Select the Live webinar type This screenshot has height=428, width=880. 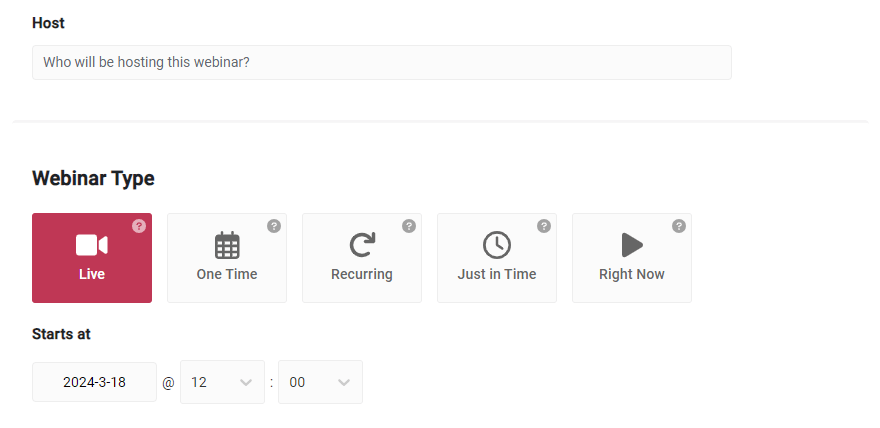pyautogui.click(x=92, y=258)
